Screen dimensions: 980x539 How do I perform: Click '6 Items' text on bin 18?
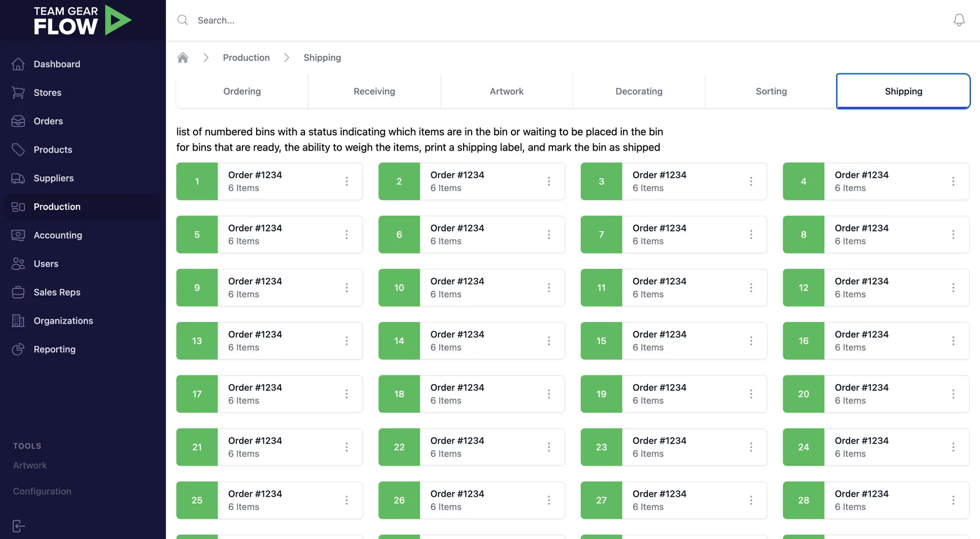pyautogui.click(x=446, y=401)
